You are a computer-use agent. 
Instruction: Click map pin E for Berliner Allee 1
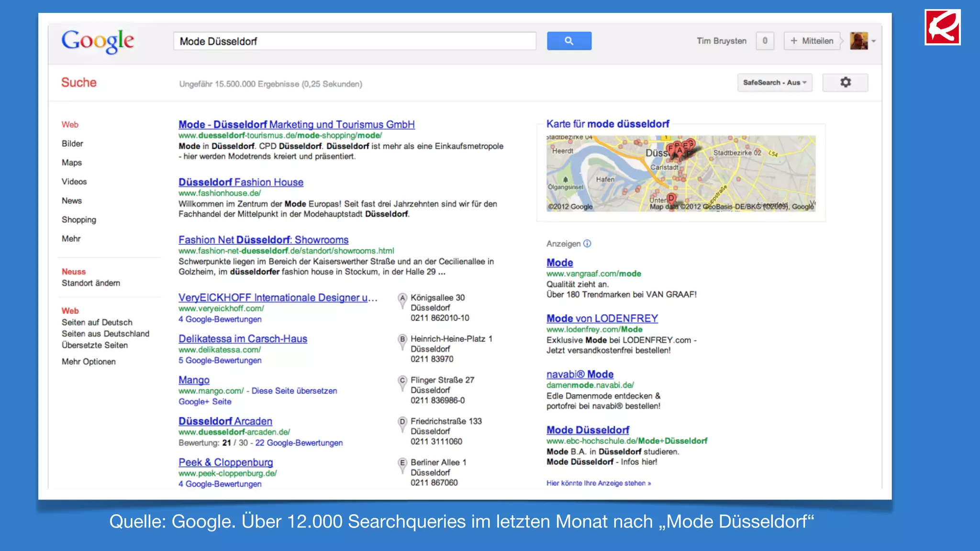click(402, 465)
